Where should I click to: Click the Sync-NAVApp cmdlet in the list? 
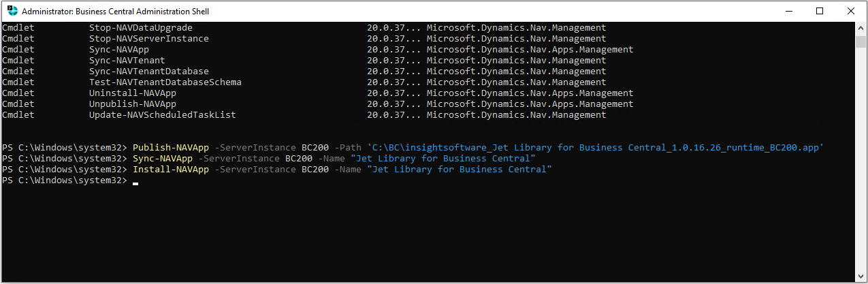[119, 50]
